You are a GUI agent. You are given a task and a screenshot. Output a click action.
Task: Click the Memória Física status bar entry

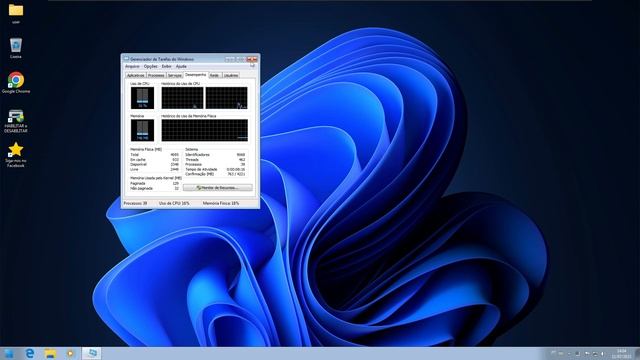221,203
